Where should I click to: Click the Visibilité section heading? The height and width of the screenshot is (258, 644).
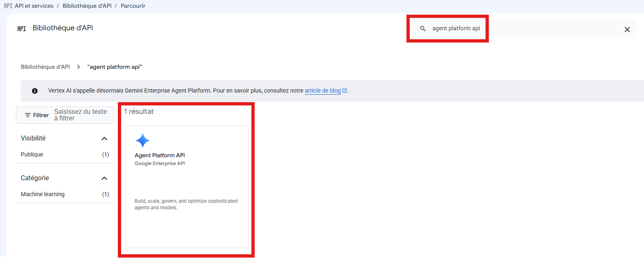pos(33,138)
